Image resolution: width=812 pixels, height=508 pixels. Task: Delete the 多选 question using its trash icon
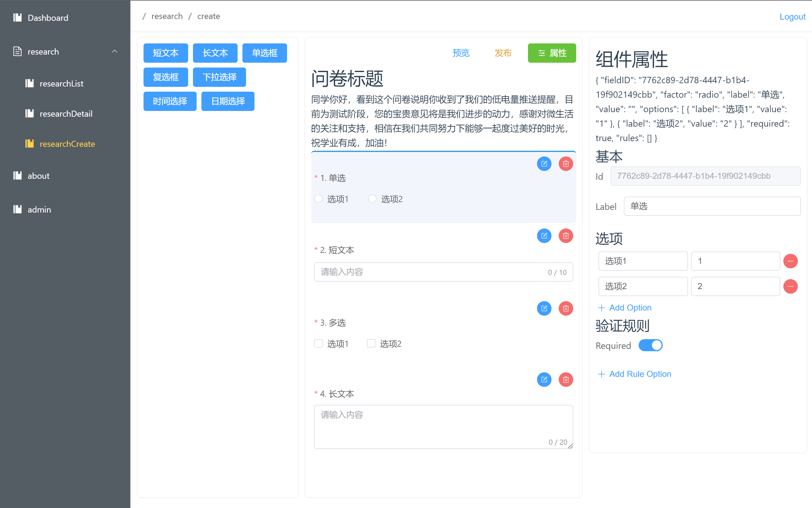[x=566, y=308]
